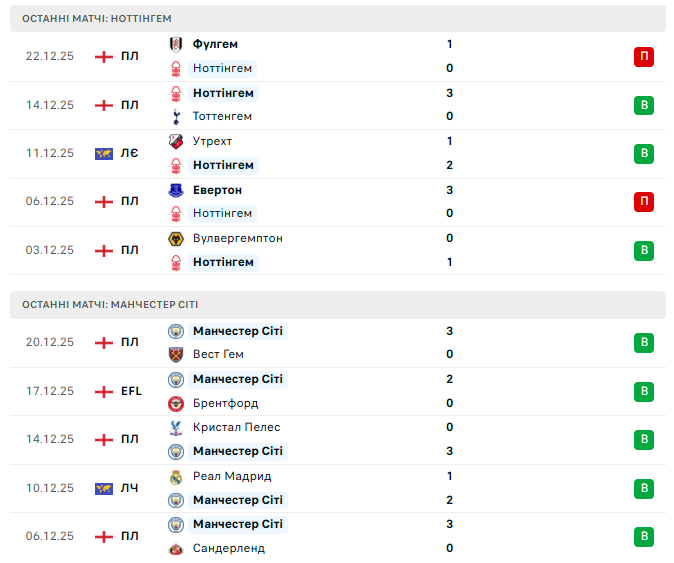674x563 pixels.
Task: Click the Crystal Palace club crest icon
Action: (177, 427)
